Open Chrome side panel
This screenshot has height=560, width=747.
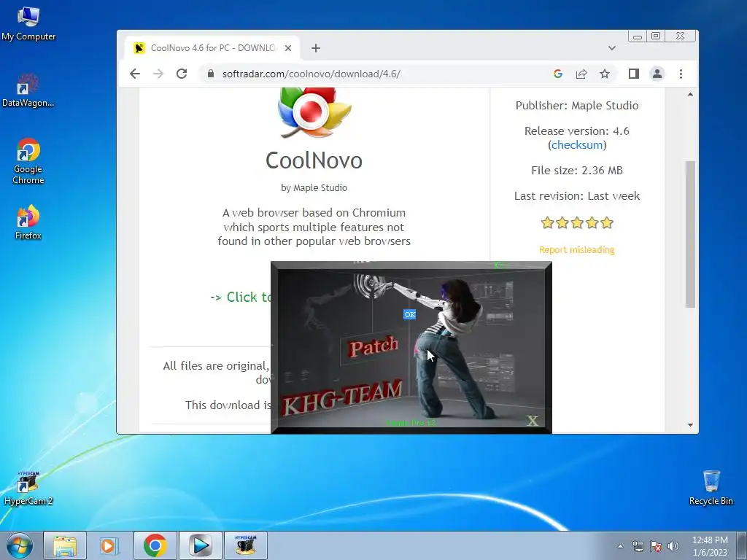pos(634,74)
